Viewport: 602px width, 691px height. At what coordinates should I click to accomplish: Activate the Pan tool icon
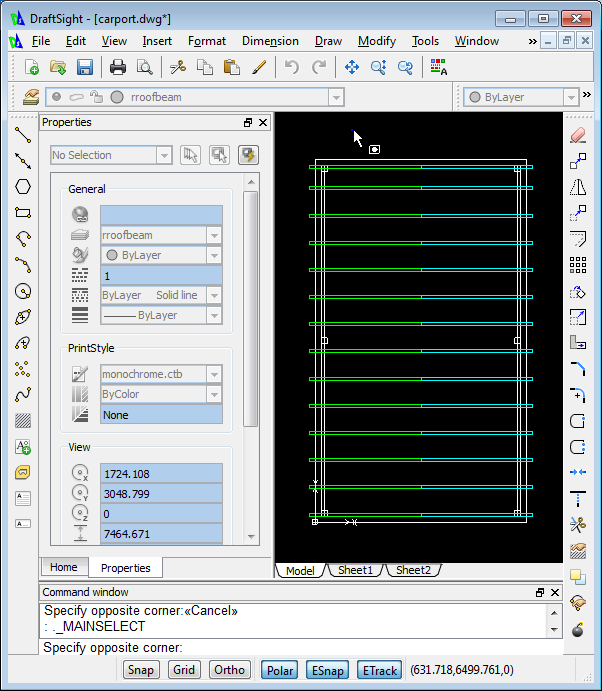click(352, 67)
